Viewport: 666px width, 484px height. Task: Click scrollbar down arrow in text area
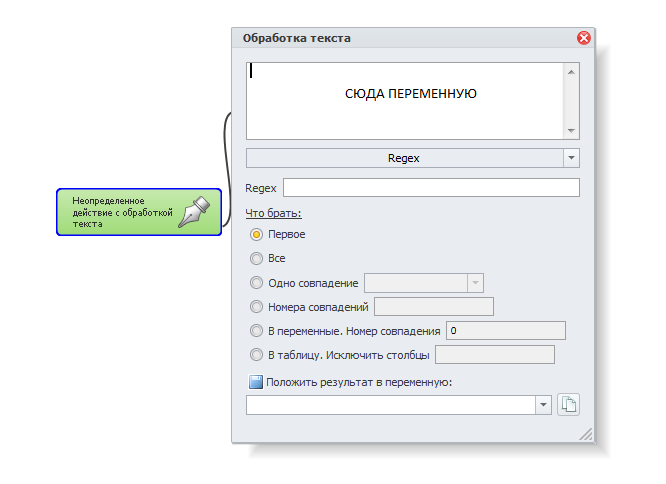pyautogui.click(x=571, y=130)
